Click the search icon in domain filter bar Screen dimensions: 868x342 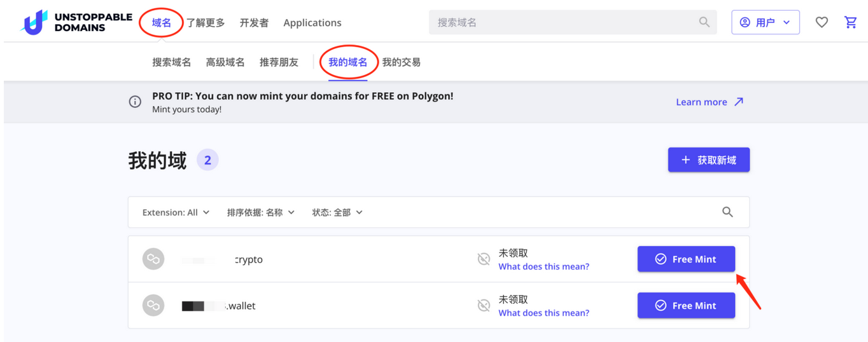[x=727, y=212]
